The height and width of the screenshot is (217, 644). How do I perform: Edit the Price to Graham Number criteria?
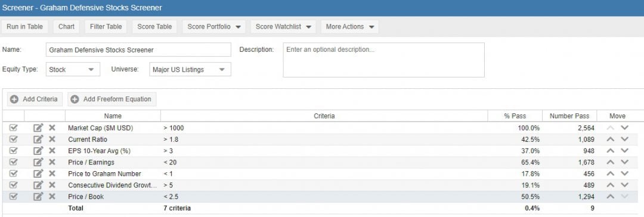click(x=38, y=173)
